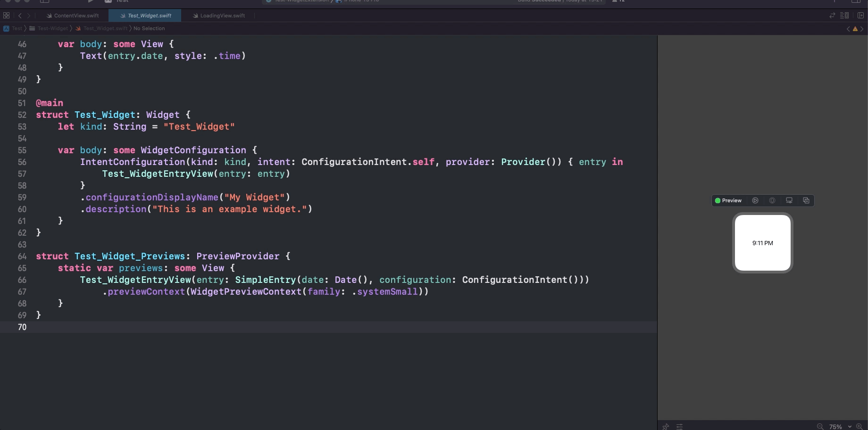Click the 9:11 PM widget preview
Screen dimensions: 868x430
(763, 243)
